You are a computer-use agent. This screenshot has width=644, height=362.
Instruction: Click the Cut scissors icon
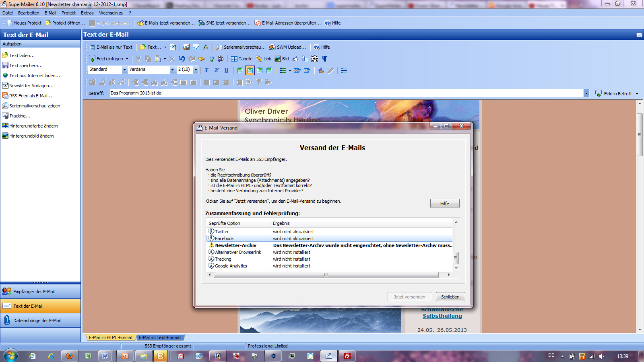point(138,59)
